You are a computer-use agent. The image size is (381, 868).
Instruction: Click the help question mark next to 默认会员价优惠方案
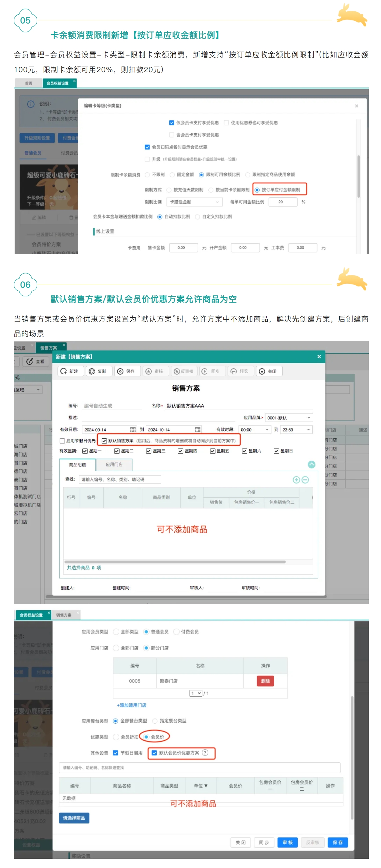[205, 752]
